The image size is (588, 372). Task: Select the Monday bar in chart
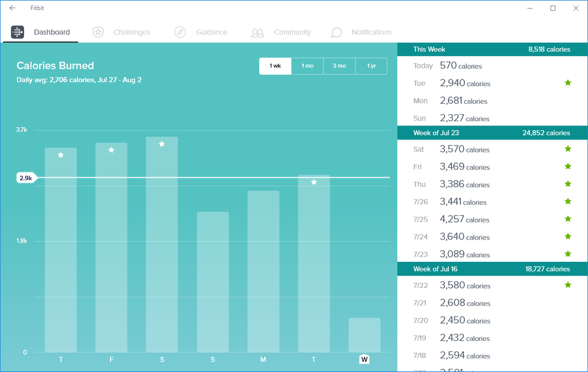pos(263,271)
